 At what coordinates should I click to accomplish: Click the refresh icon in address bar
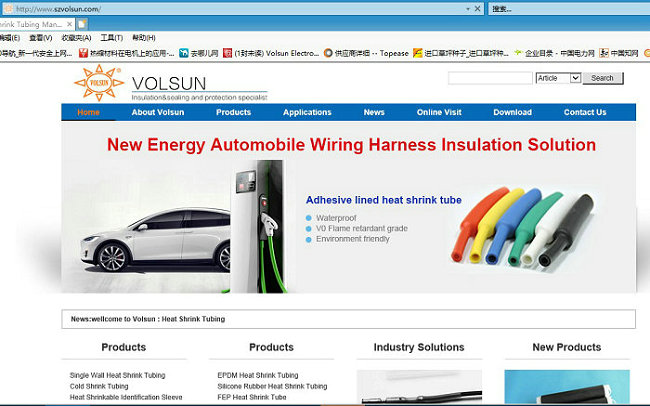(478, 8)
